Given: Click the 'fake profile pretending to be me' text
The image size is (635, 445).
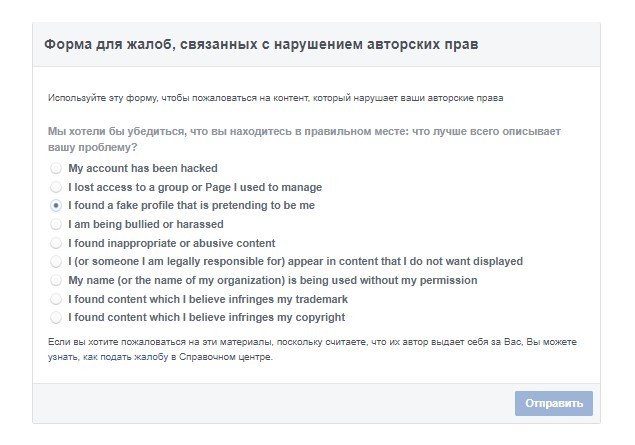Looking at the screenshot, I should click(x=191, y=205).
